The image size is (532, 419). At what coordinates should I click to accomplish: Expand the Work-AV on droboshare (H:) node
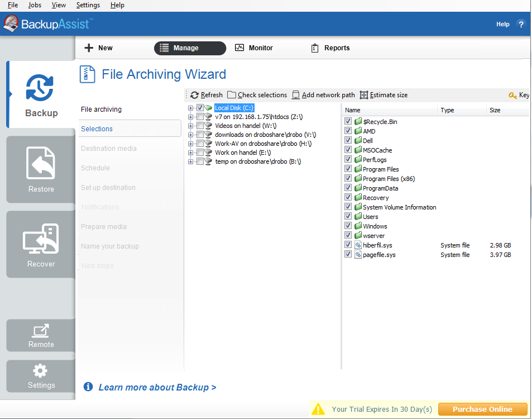coord(191,144)
